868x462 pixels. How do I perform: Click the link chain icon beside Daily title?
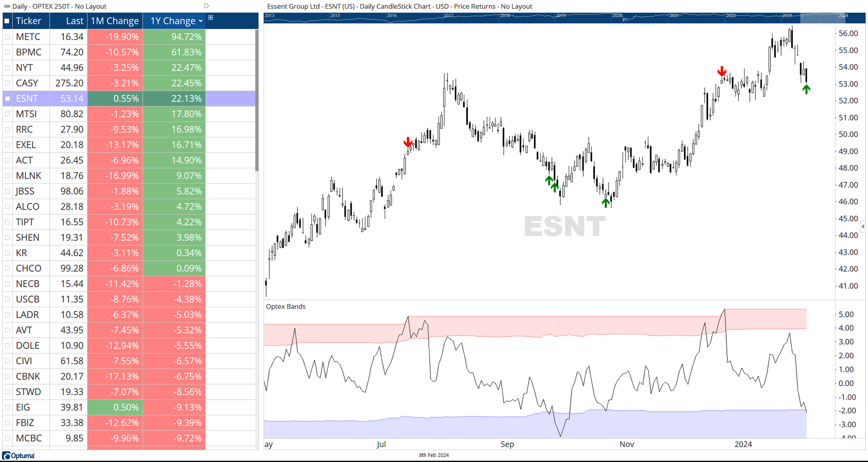click(7, 6)
